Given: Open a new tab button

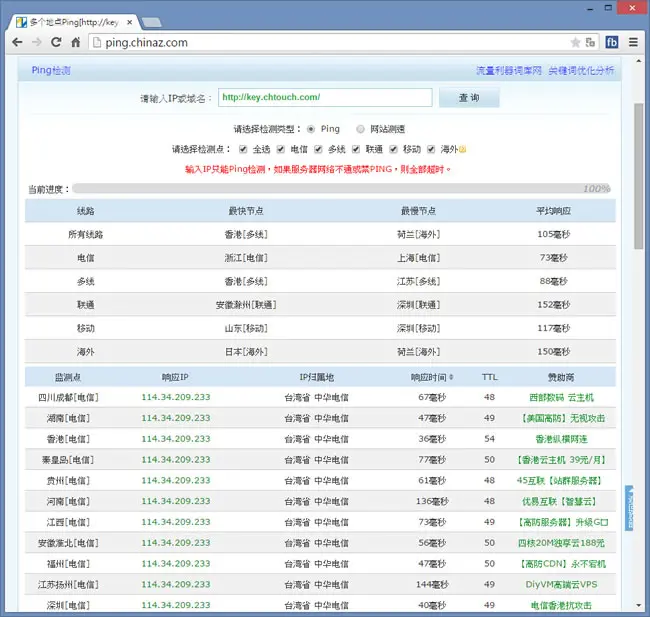Looking at the screenshot, I should (x=151, y=22).
